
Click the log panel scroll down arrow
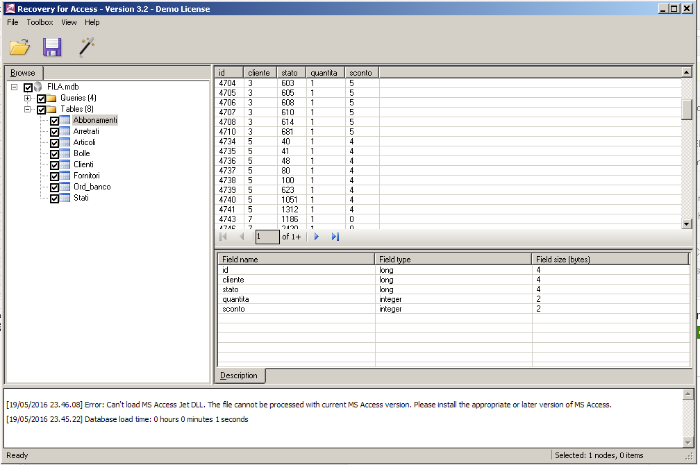[x=688, y=442]
